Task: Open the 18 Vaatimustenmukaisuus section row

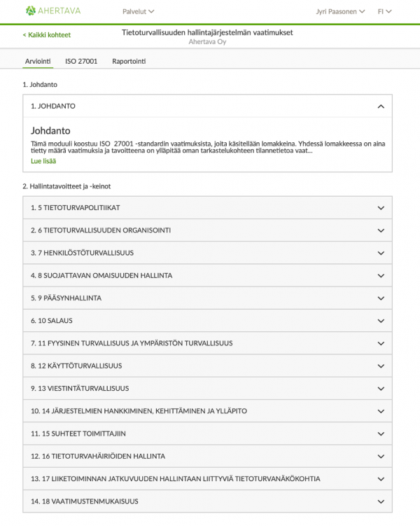Action: [x=85, y=501]
